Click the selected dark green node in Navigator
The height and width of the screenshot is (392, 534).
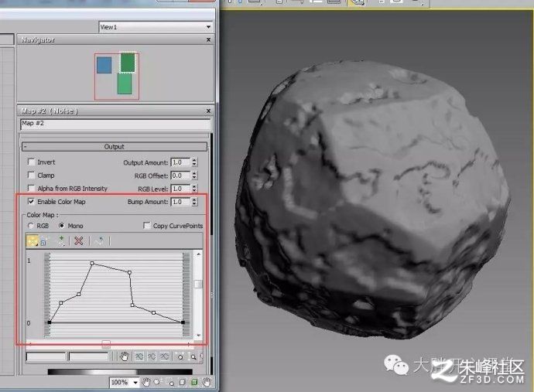pyautogui.click(x=128, y=63)
